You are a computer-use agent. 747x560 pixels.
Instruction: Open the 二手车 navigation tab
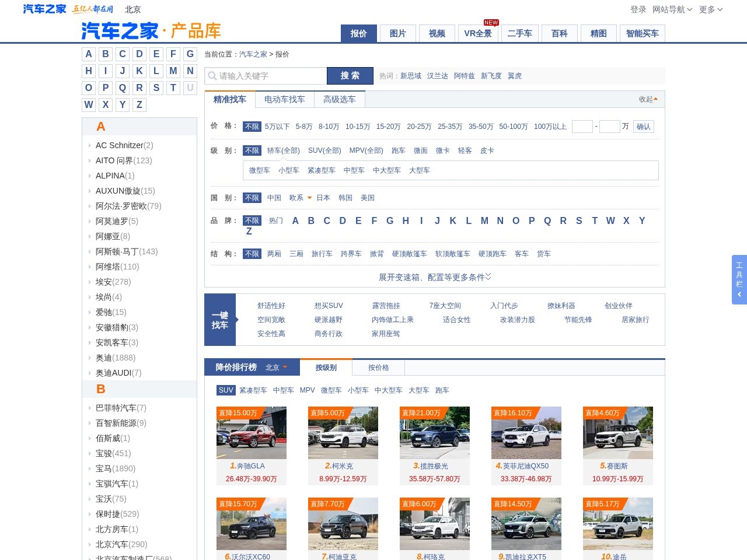[x=520, y=33]
